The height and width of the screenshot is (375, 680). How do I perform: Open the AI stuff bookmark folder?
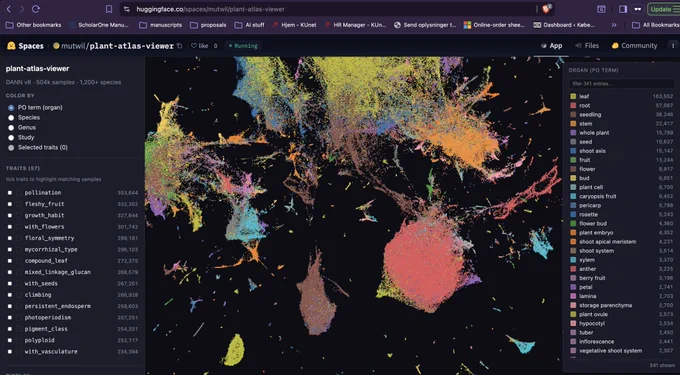[x=249, y=25]
